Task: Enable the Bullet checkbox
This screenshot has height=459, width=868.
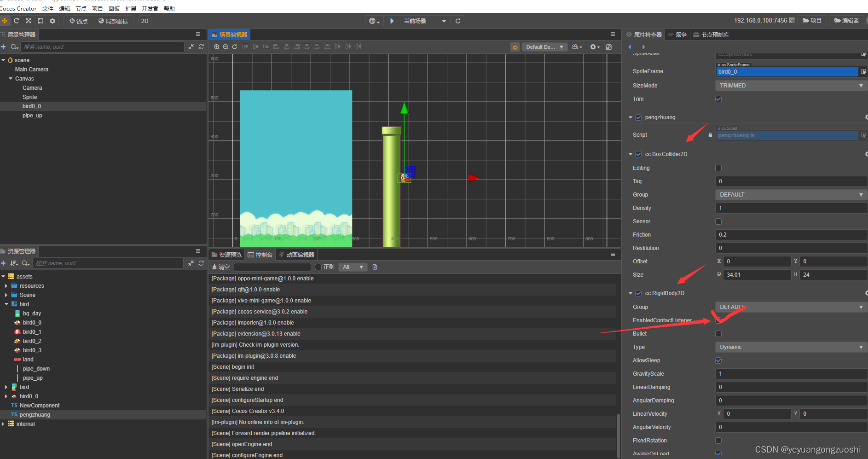Action: (x=718, y=334)
